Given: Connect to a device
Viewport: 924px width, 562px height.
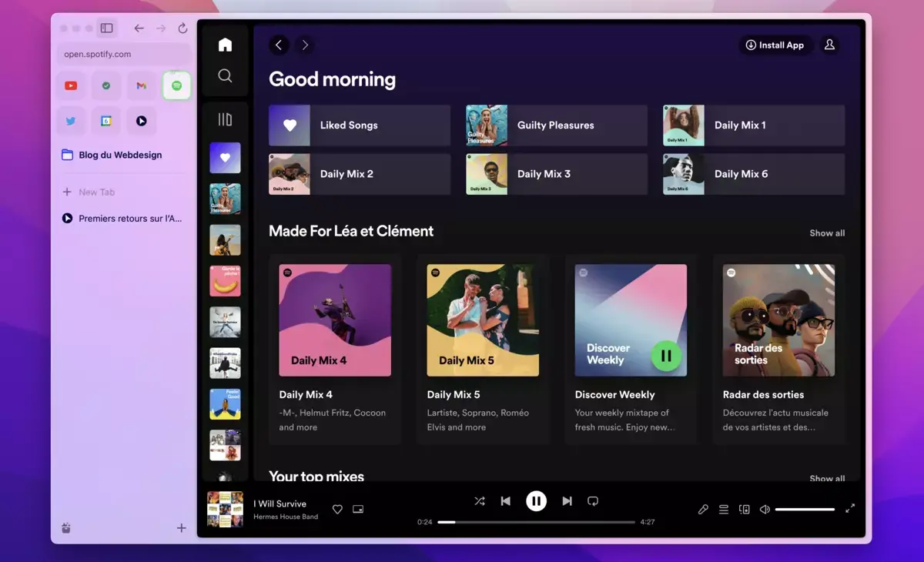Looking at the screenshot, I should click(x=744, y=509).
